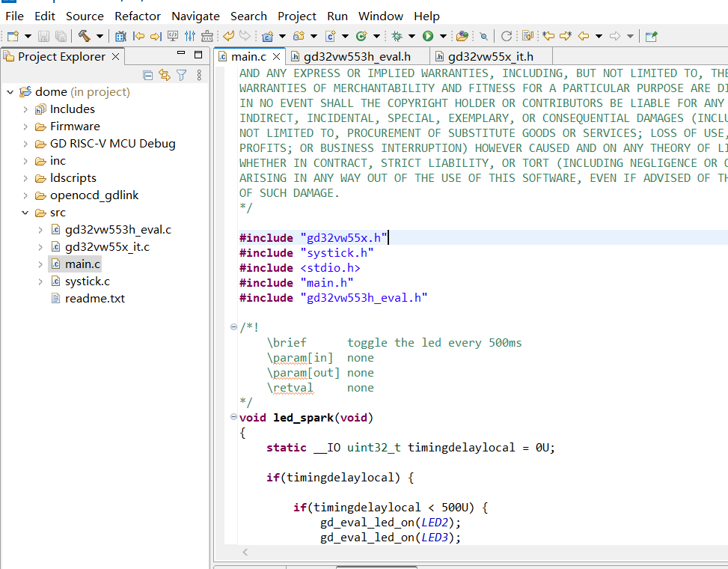
Task: Start debugging with the bug icon
Action: 397,36
